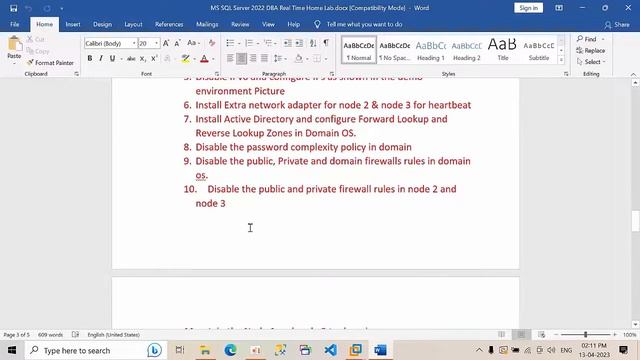
Task: Collapse the ribbon
Action: 633,74
